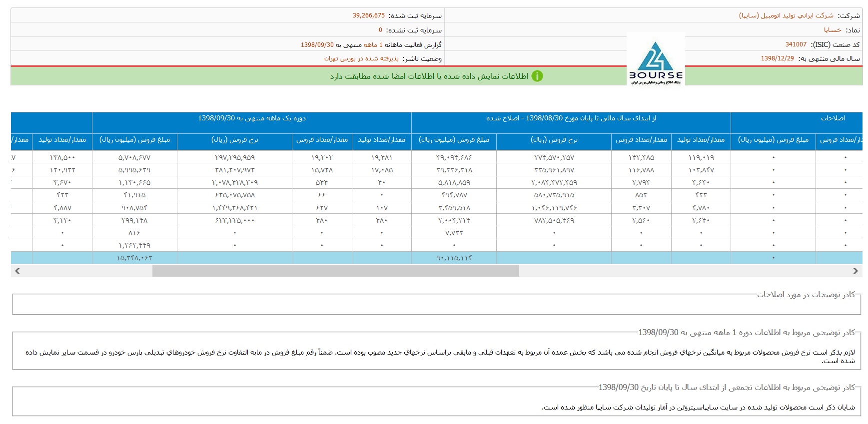Click sales amount cell ۳۹,۰۹۴,۶۸۶

point(454,157)
